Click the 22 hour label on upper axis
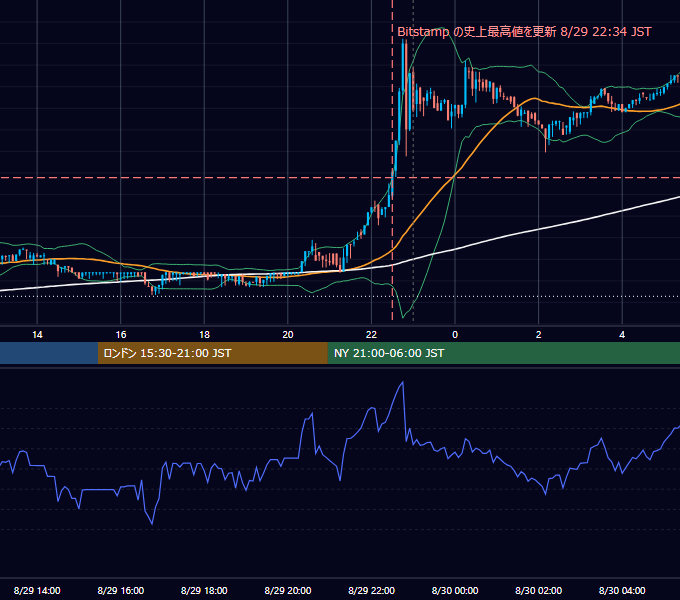This screenshot has width=680, height=600. point(371,335)
